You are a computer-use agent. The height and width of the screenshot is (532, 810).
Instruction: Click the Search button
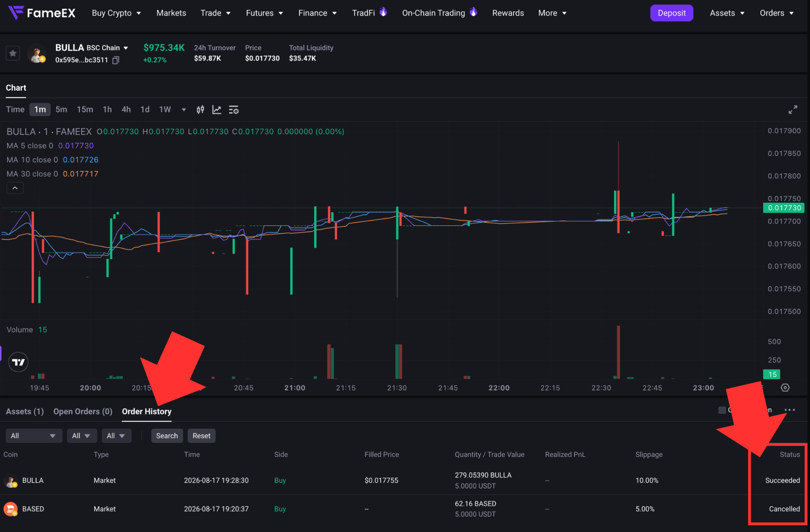pos(167,436)
